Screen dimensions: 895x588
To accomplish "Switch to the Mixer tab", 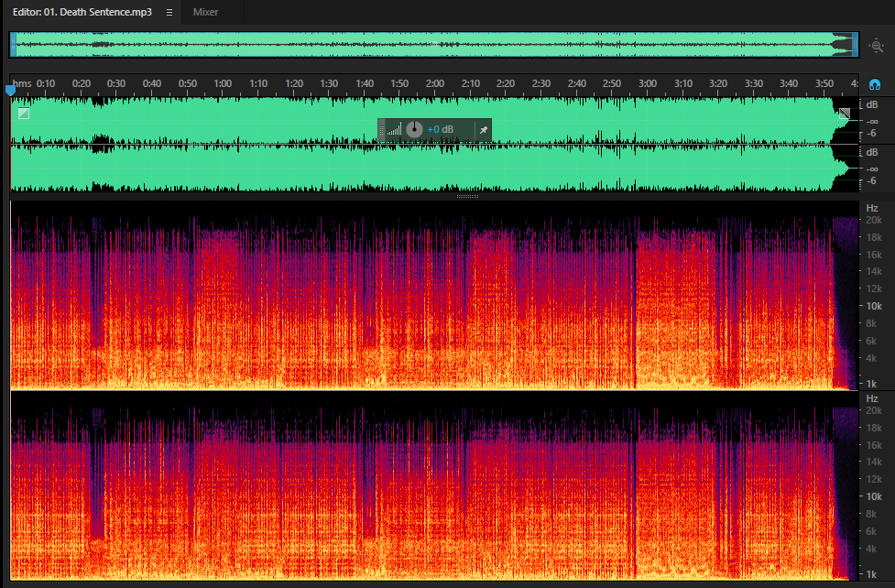I will 205,12.
